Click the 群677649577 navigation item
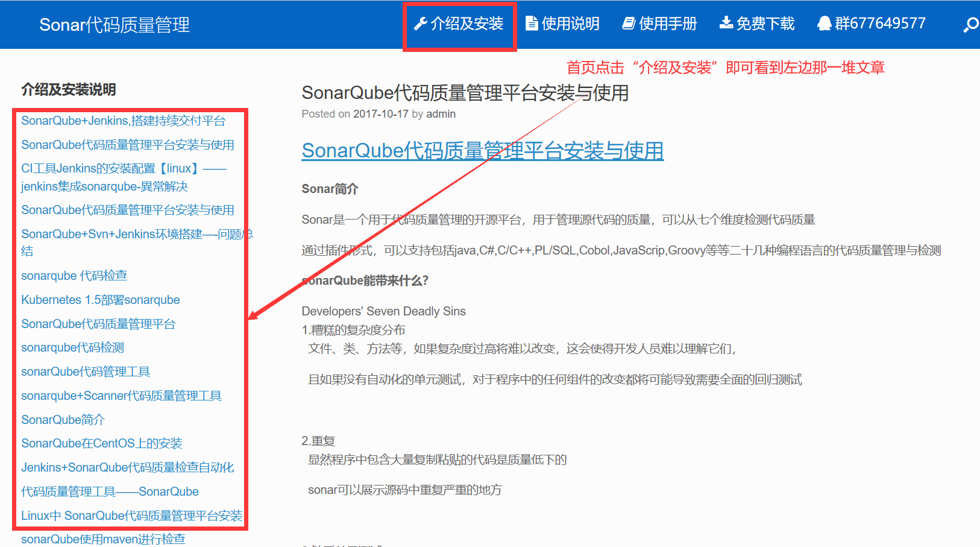 pyautogui.click(x=880, y=23)
